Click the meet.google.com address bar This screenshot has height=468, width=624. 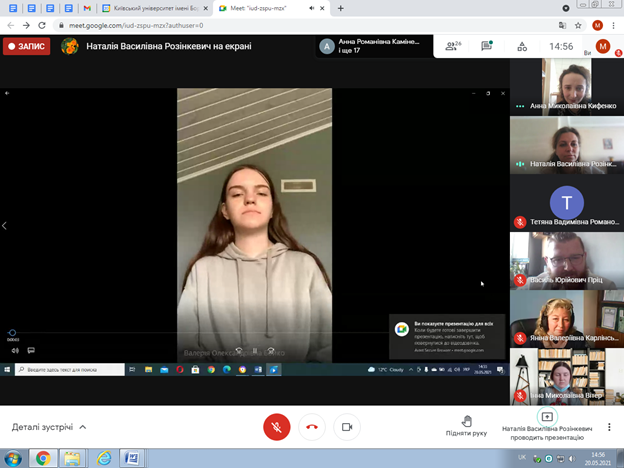point(306,25)
